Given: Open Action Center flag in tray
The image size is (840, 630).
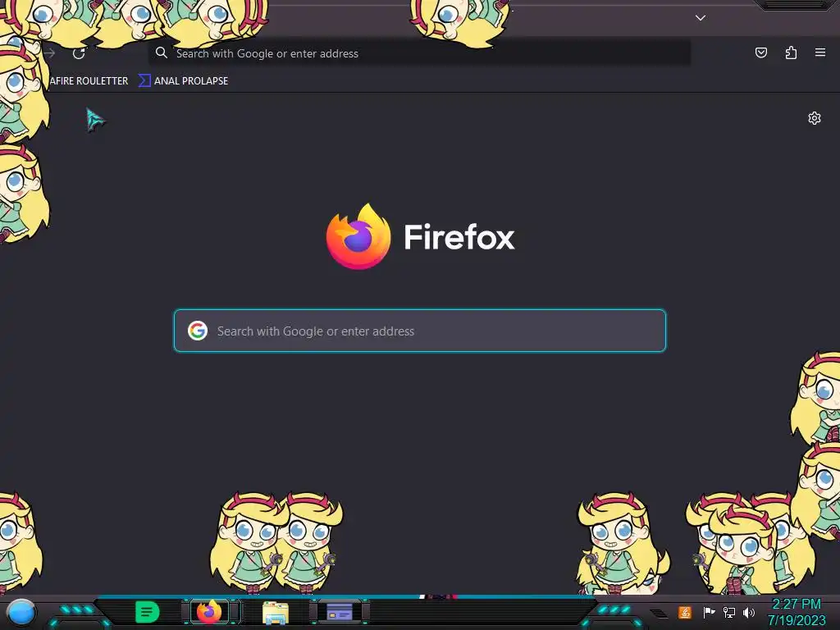Looking at the screenshot, I should pos(709,612).
